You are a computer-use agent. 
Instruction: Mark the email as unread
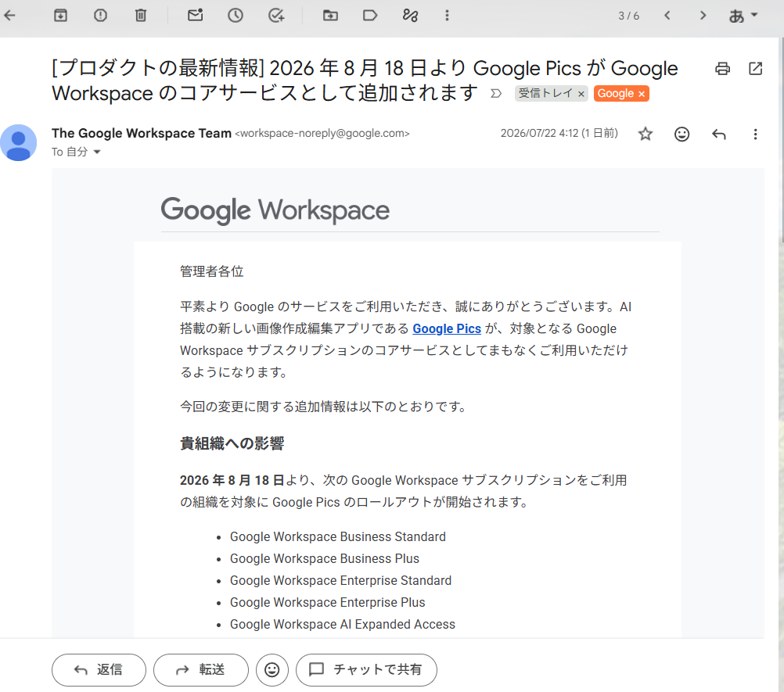[196, 16]
